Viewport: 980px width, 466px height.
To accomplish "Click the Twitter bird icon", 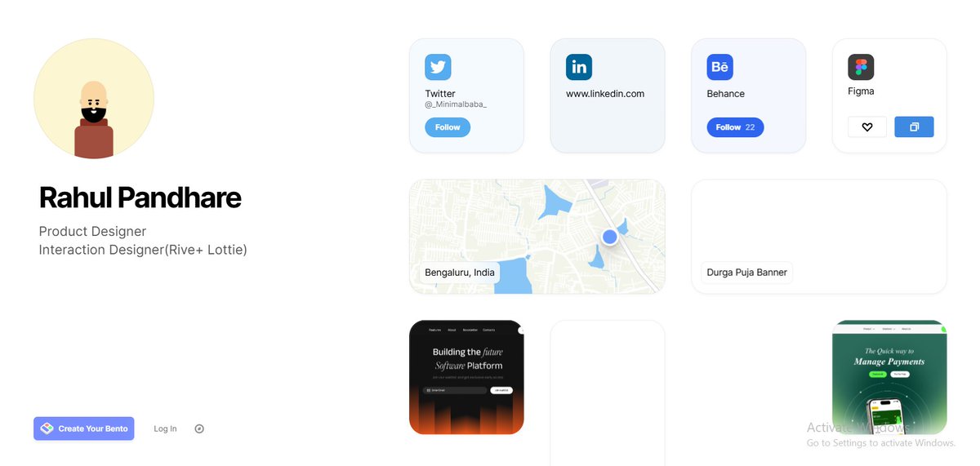I will coord(438,67).
